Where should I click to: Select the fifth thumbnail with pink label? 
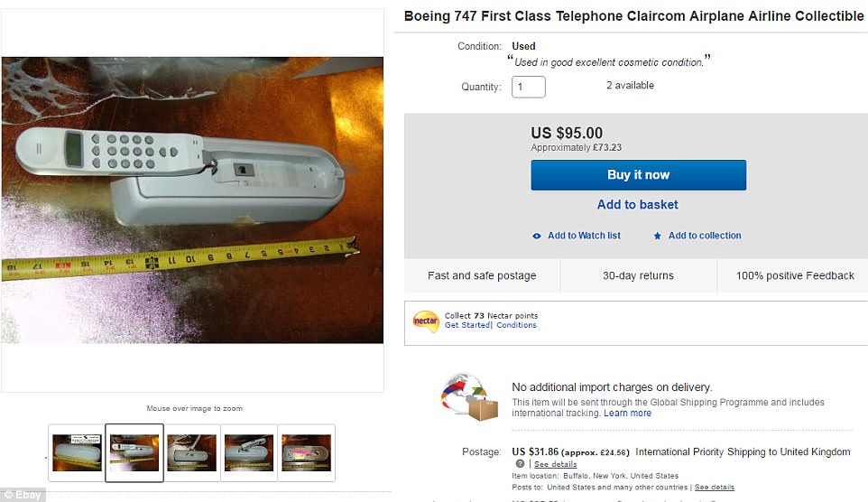[306, 453]
